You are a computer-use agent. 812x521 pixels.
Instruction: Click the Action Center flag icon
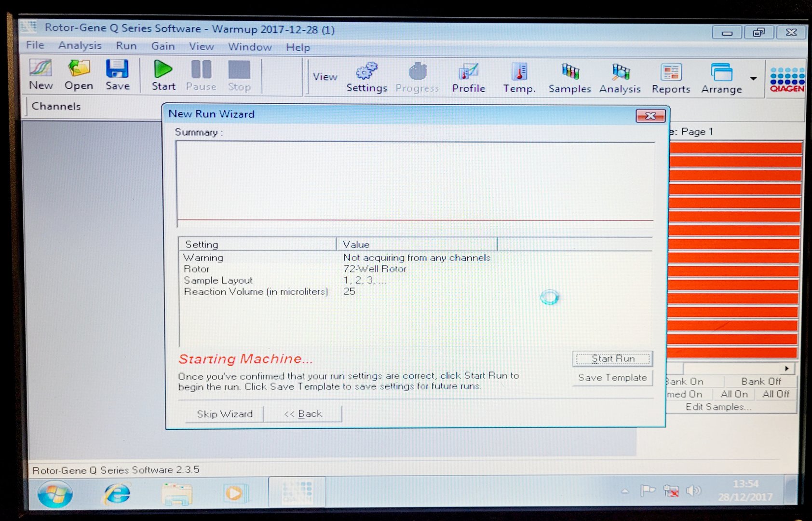point(648,491)
